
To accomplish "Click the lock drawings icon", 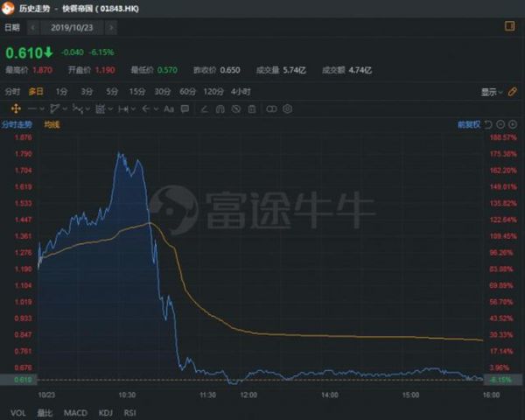I will pyautogui.click(x=234, y=109).
